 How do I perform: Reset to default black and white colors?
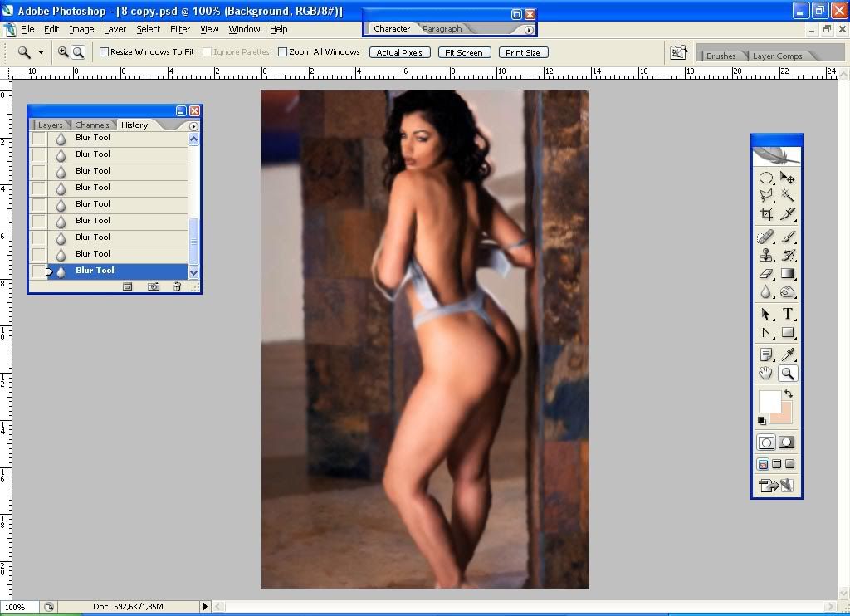762,420
